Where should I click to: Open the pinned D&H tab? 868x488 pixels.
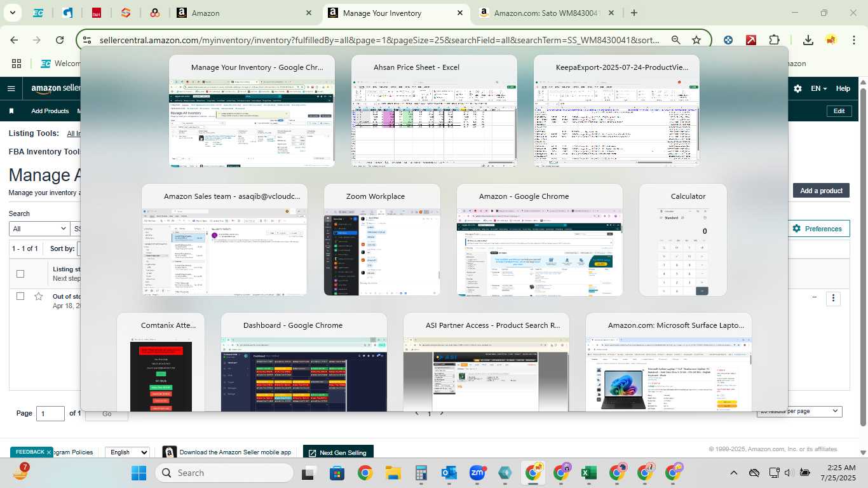[x=97, y=13]
